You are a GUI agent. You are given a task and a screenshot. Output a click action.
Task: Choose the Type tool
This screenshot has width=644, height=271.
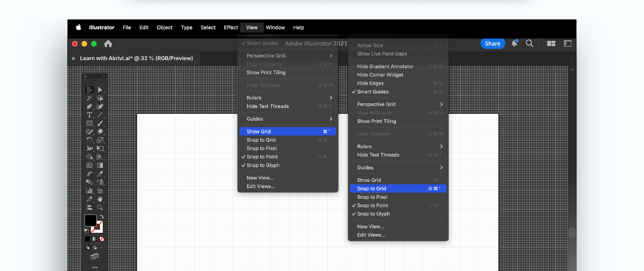click(x=89, y=115)
